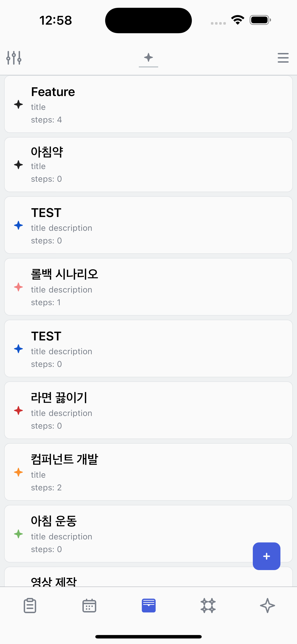The width and height of the screenshot is (297, 644).
Task: Click the red star beside 라면 끓이기
Action: [x=18, y=410]
